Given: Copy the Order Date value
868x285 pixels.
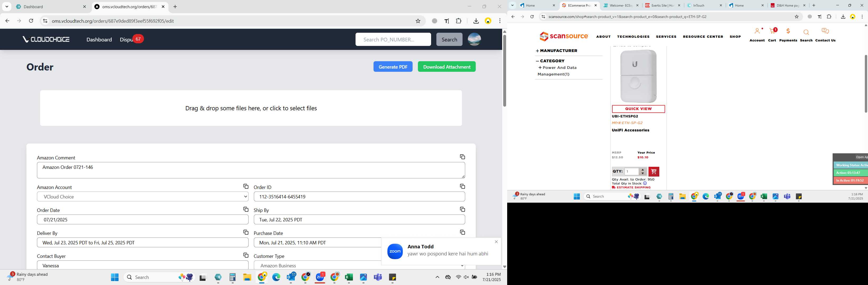Looking at the screenshot, I should (246, 209).
